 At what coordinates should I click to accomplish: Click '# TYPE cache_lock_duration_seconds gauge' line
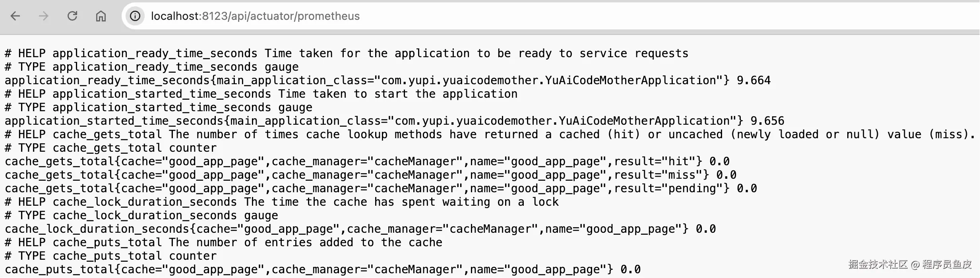[x=141, y=215]
